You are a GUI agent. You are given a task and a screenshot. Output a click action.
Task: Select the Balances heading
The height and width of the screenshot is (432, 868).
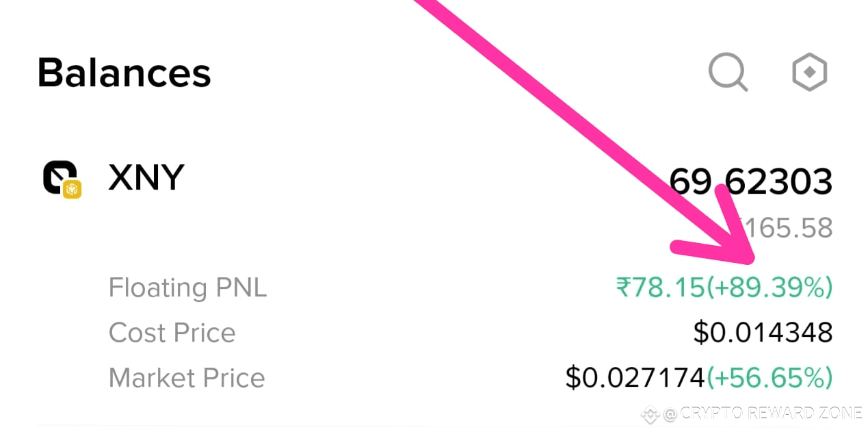click(x=124, y=72)
